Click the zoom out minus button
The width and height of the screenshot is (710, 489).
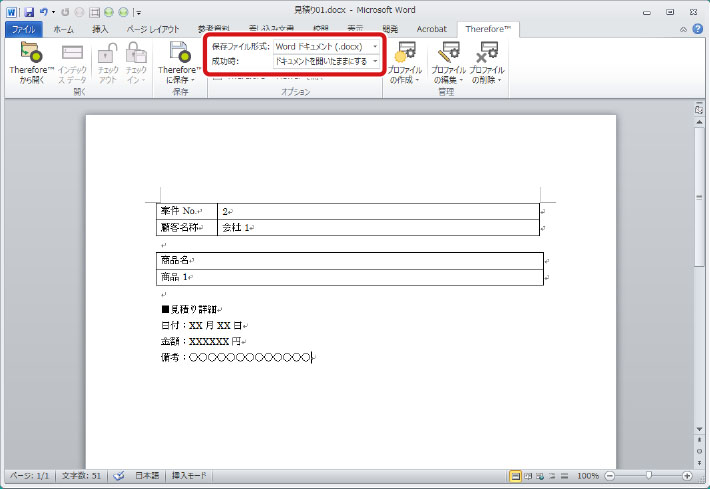click(x=610, y=476)
